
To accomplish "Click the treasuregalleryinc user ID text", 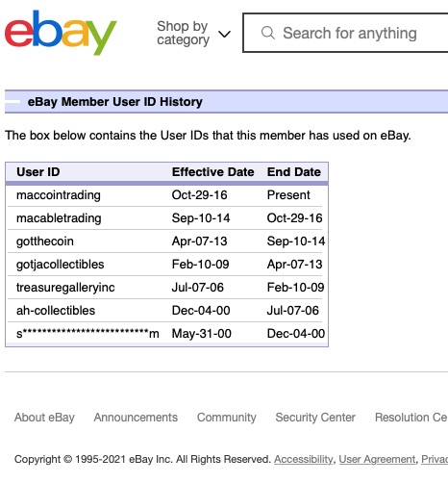I will coord(65,288).
